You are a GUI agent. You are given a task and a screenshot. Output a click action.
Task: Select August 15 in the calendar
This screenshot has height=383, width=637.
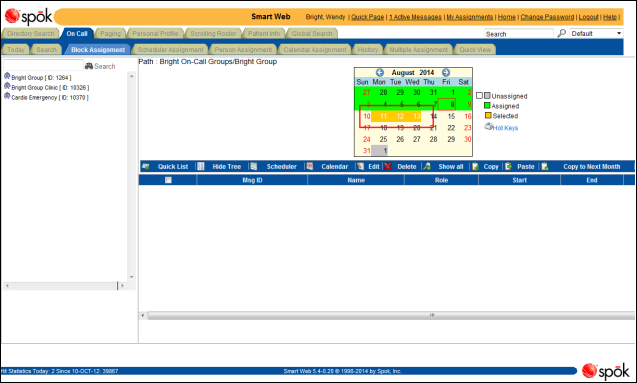click(451, 116)
